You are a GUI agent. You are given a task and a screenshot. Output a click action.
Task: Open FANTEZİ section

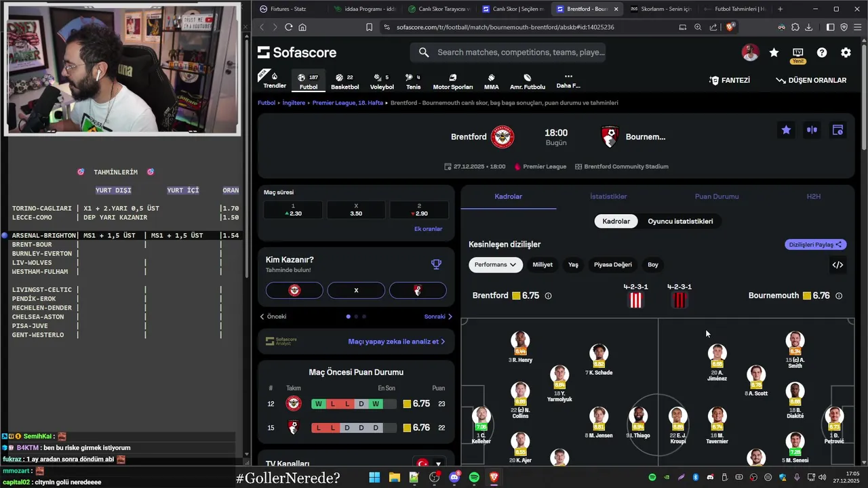[730, 80]
